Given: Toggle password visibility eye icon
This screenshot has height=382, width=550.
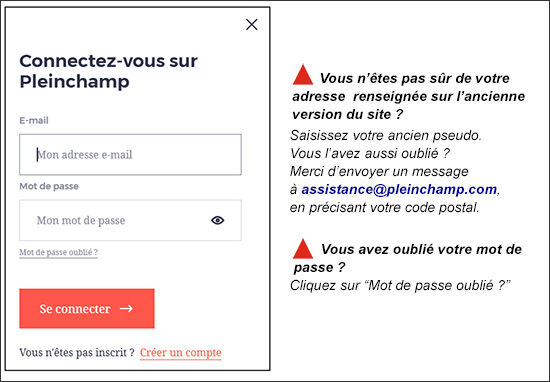Looking at the screenshot, I should point(217,220).
